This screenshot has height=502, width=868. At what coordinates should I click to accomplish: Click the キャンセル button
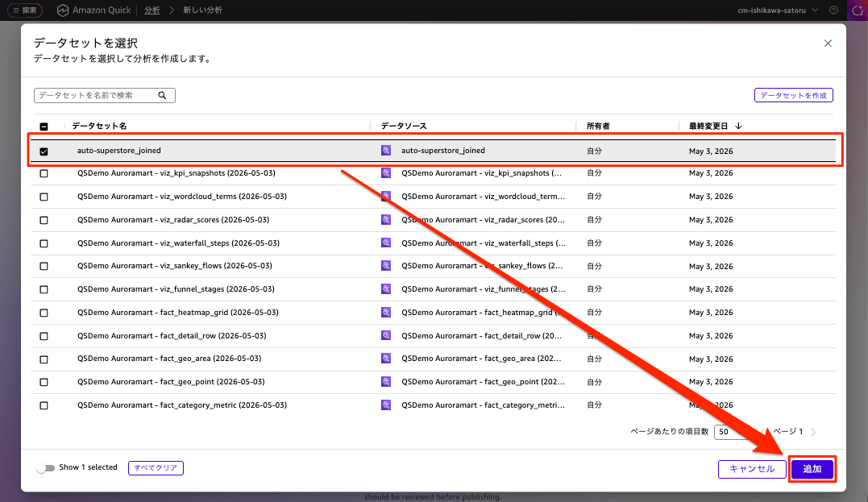point(752,469)
